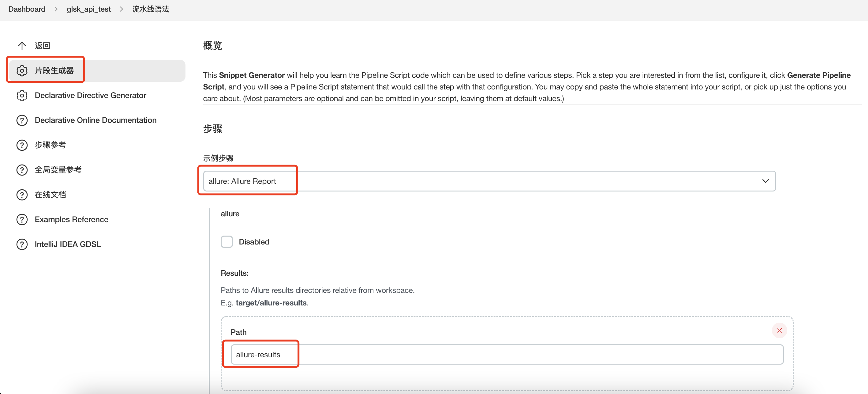
Task: Click the question mark icon beside 步骤参考
Action: [x=22, y=145]
